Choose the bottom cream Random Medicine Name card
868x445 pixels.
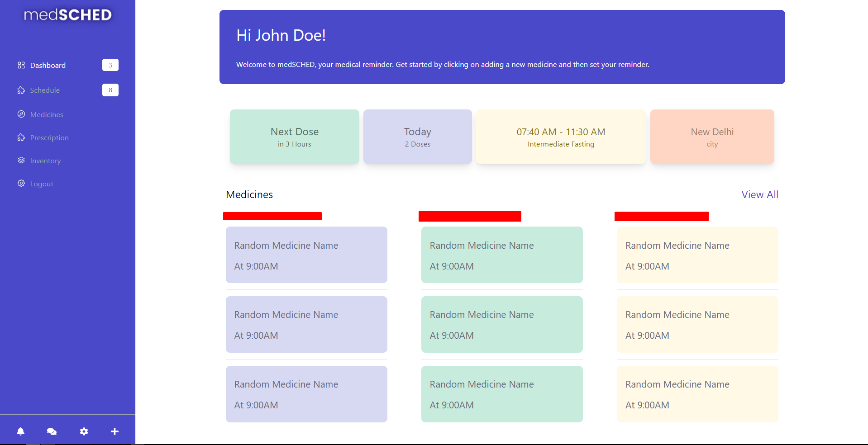pos(697,394)
